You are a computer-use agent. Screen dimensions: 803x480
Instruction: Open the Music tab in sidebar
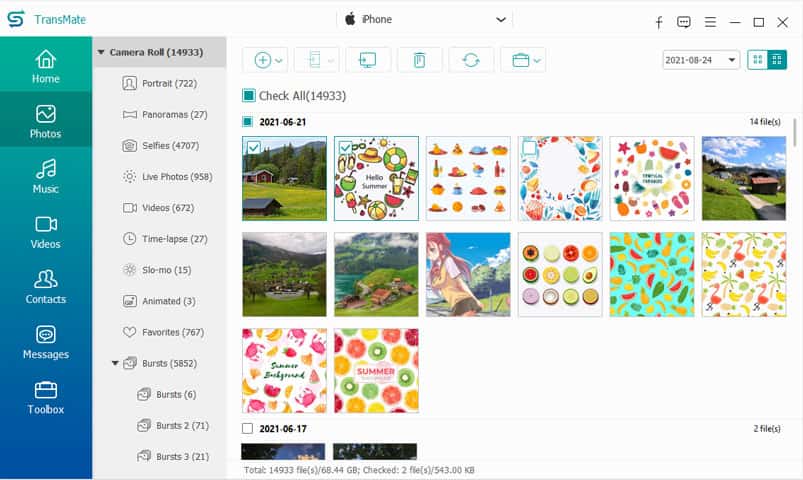coord(46,176)
